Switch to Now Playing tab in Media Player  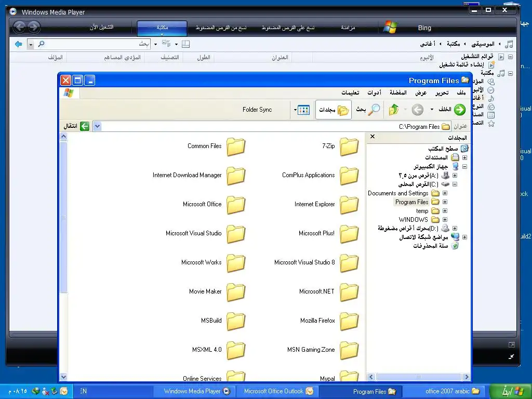[101, 28]
